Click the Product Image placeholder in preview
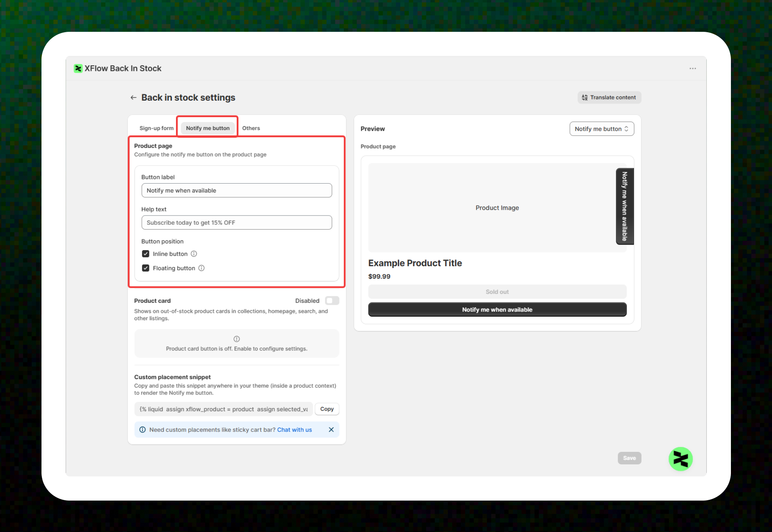This screenshot has width=772, height=532. pos(497,208)
